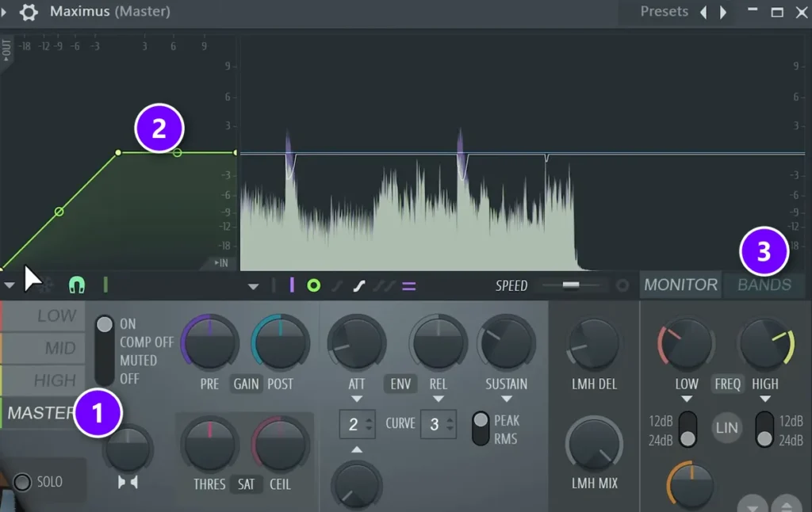Image resolution: width=812 pixels, height=512 pixels.
Task: Select the HIGH band tab
Action: click(x=44, y=380)
